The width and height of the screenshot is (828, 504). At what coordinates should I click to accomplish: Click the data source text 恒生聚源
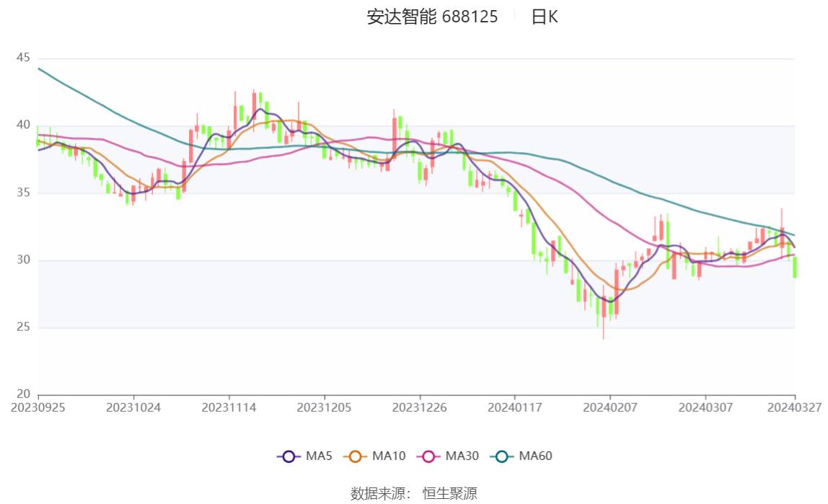click(x=450, y=493)
